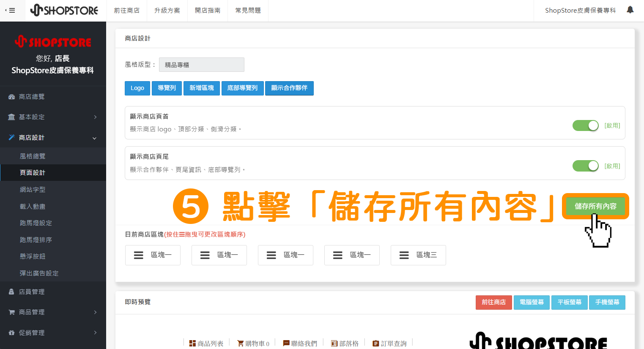This screenshot has width=644, height=349.
Task: Click the product grid icon beside 商品列表
Action: pyautogui.click(x=192, y=344)
